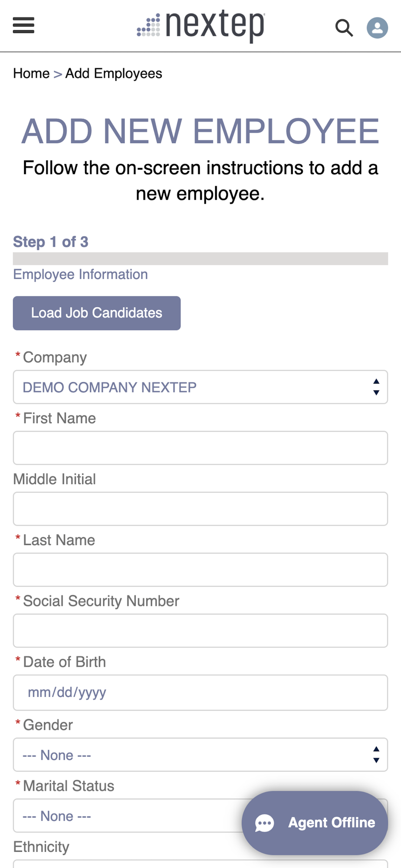The height and width of the screenshot is (868, 401).
Task: Expand the Company dropdown
Action: tap(200, 387)
